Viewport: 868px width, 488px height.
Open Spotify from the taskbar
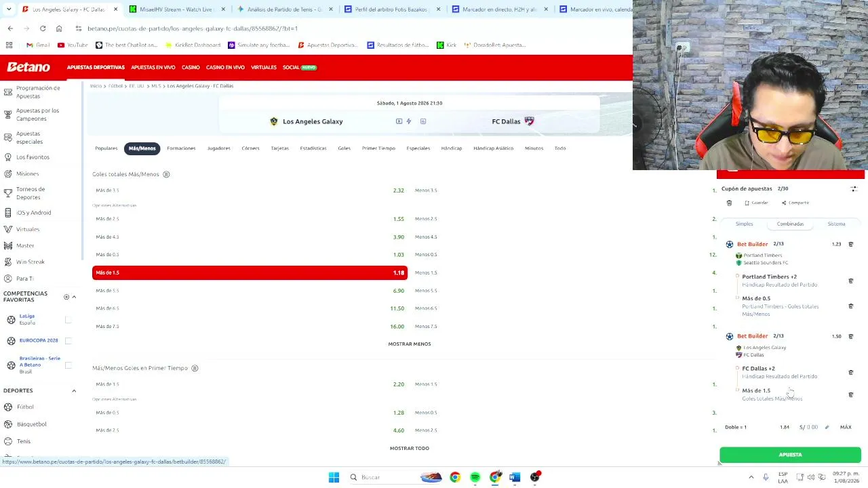tap(475, 477)
